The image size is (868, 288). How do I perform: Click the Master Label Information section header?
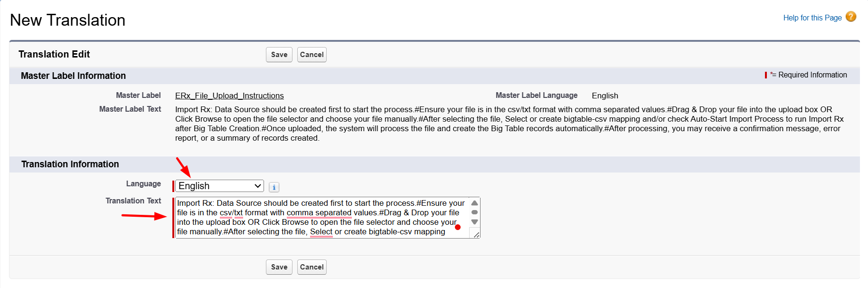coord(73,76)
